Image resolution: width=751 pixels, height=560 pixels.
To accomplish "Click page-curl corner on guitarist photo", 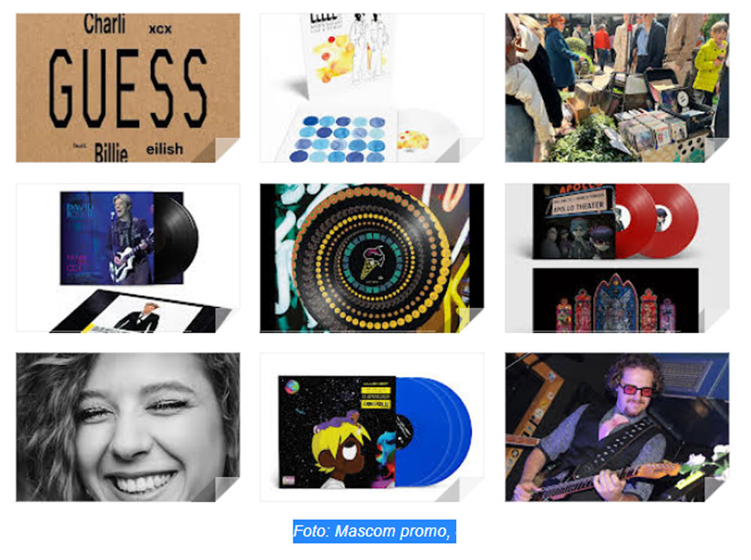I will click(x=716, y=489).
